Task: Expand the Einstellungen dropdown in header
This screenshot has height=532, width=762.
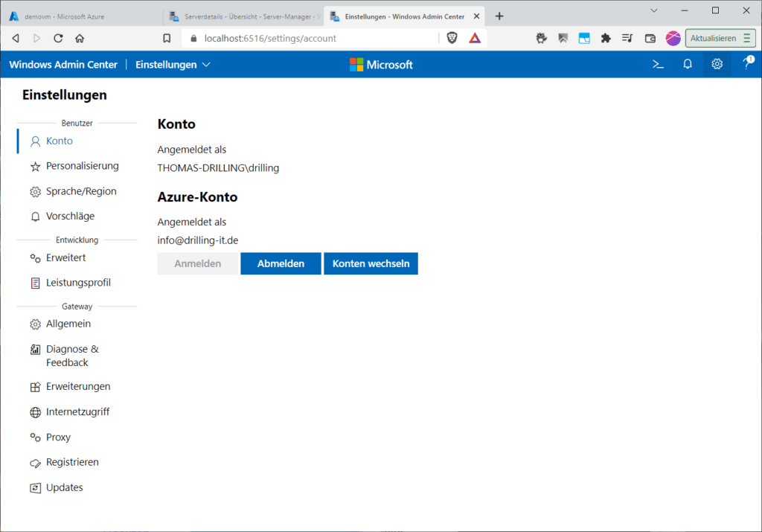Action: pyautogui.click(x=173, y=65)
